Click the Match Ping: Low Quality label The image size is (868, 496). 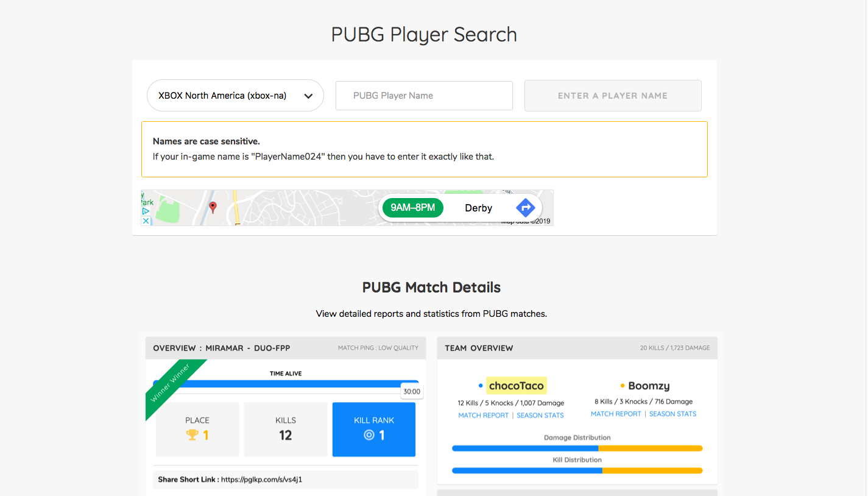tap(378, 348)
